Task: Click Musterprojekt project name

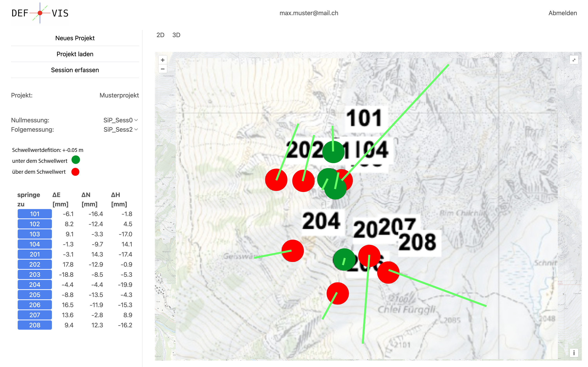Action: click(119, 95)
